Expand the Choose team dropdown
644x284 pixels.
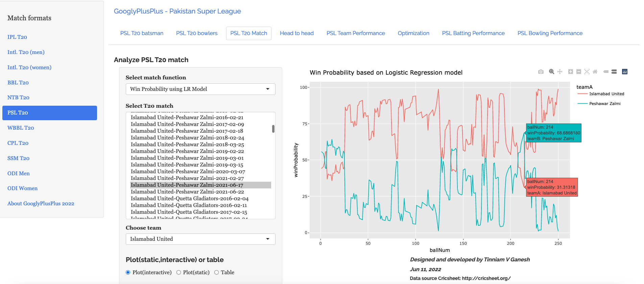[200, 239]
